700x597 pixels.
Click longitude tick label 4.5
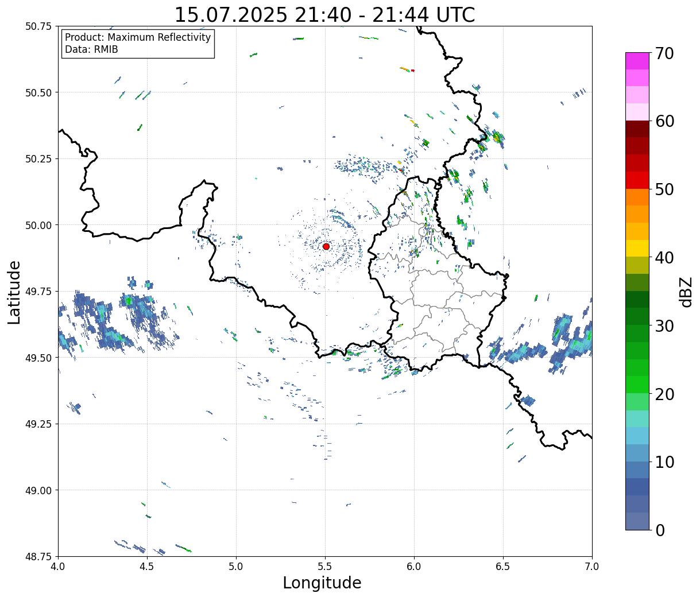click(x=147, y=566)
